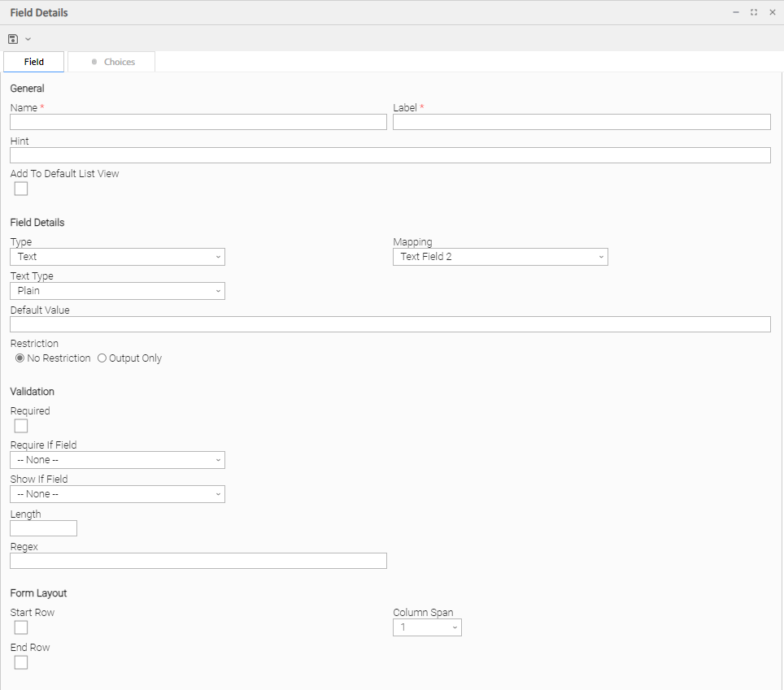Click into the Name input field
Screen dimensions: 784x690
[x=198, y=122]
